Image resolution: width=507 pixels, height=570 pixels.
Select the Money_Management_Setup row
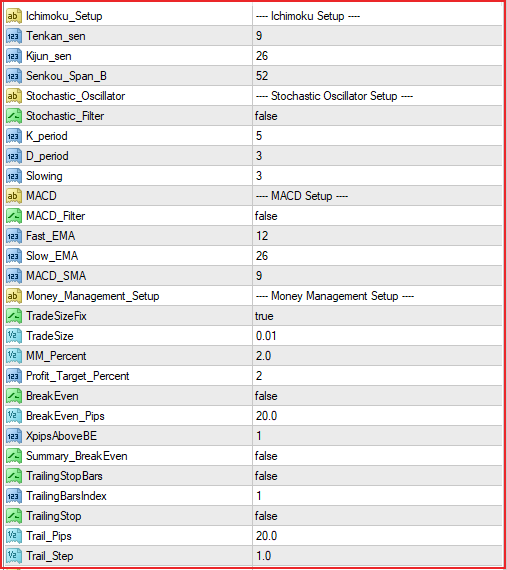pyautogui.click(x=254, y=296)
